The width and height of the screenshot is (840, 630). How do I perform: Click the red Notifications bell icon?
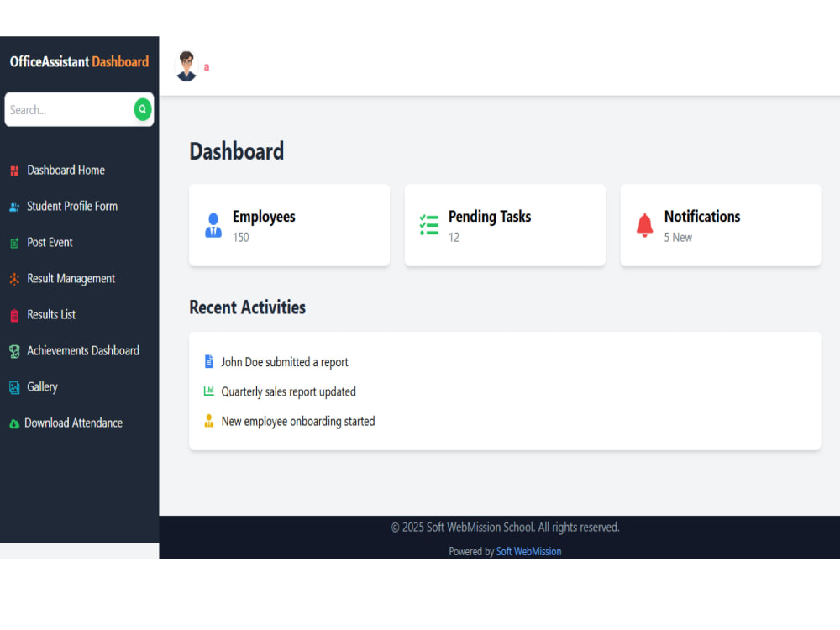pyautogui.click(x=644, y=225)
